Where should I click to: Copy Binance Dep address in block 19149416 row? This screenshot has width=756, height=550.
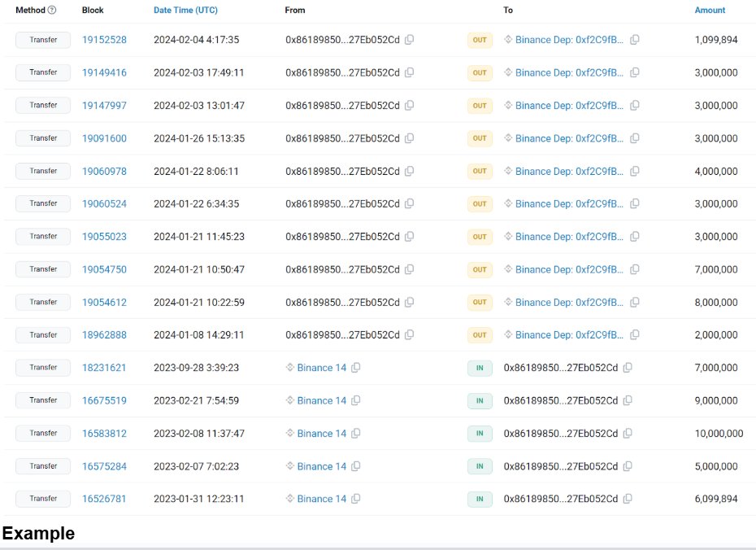tap(635, 72)
